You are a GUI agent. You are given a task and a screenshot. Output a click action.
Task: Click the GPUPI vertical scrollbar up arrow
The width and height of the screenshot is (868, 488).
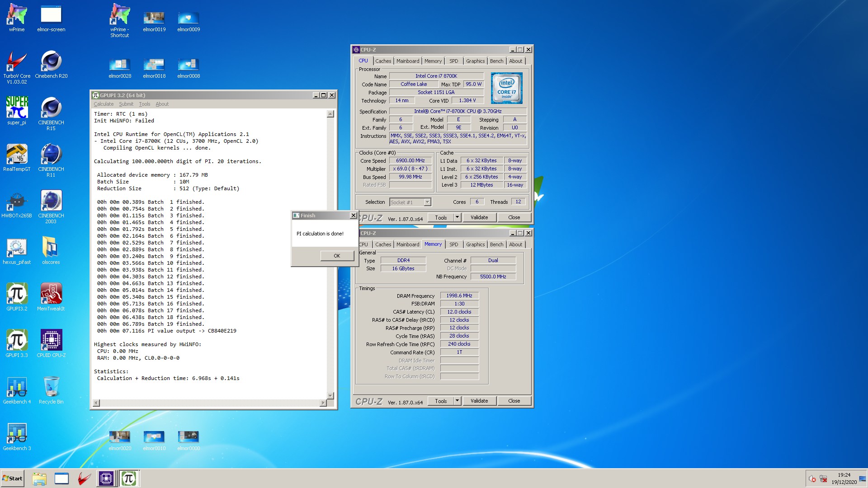pos(330,114)
